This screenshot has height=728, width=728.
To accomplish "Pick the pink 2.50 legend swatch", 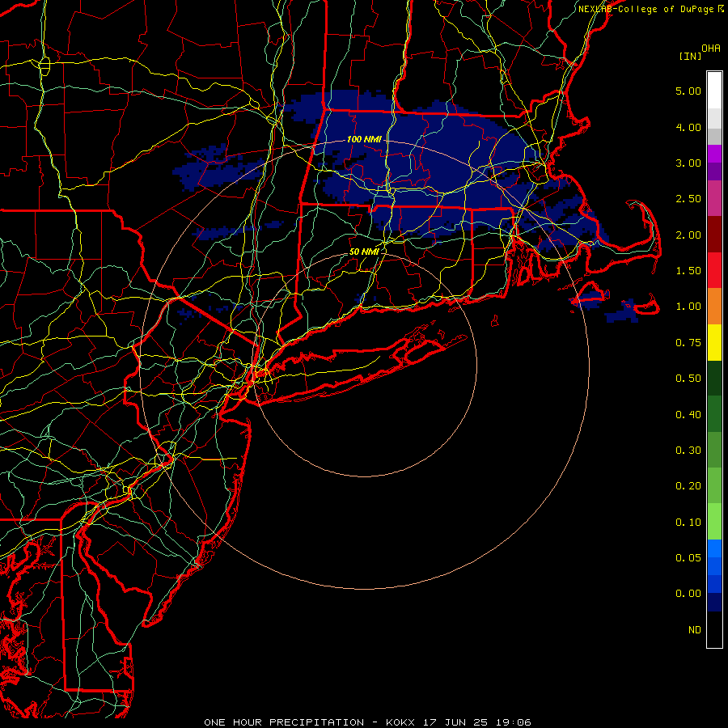I will [714, 198].
